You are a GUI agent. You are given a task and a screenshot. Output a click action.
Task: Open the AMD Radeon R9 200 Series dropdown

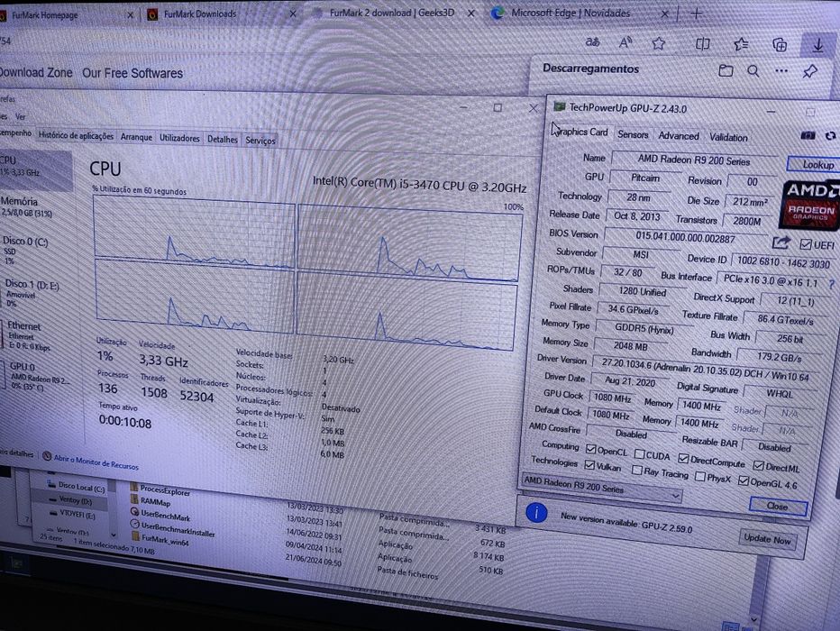[x=601, y=487]
